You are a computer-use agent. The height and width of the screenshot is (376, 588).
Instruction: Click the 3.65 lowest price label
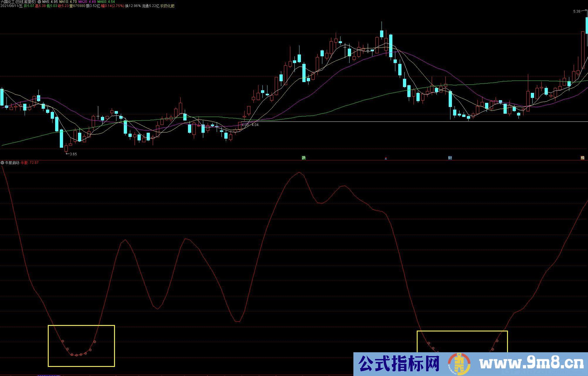click(73, 154)
